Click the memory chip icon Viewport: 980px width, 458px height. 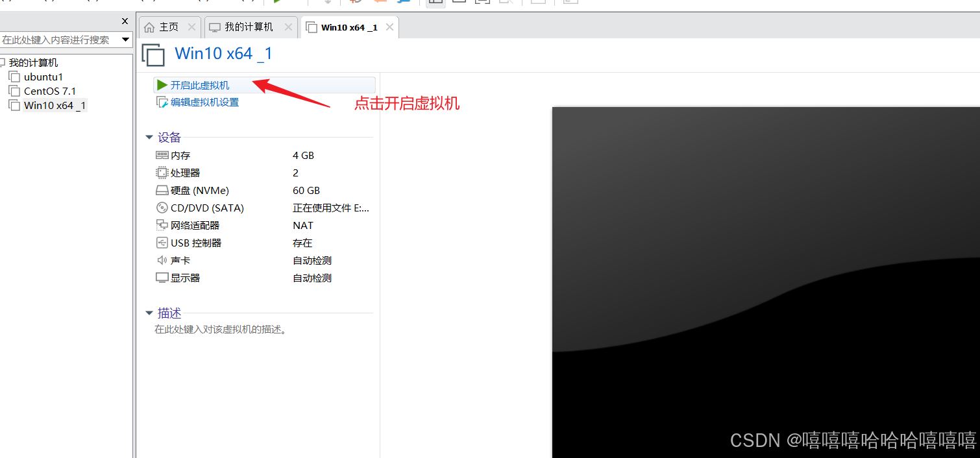162,156
